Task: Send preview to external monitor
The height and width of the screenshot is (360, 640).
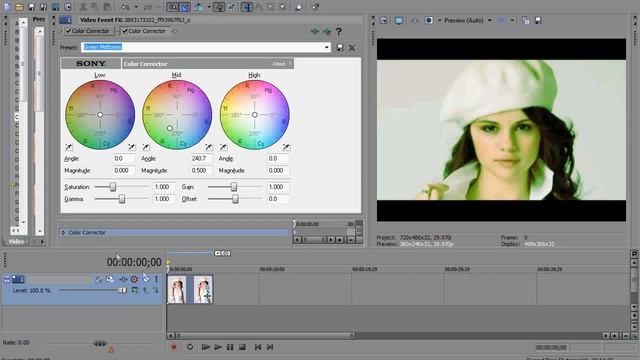Action: pyautogui.click(x=398, y=20)
